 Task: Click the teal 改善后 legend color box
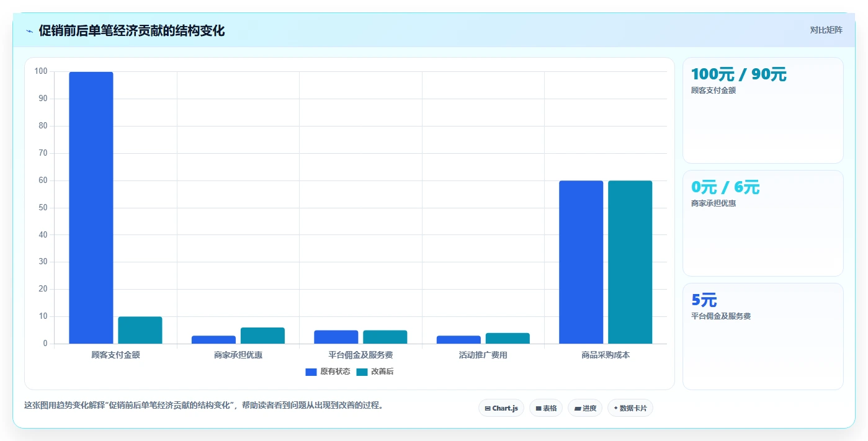pos(362,372)
